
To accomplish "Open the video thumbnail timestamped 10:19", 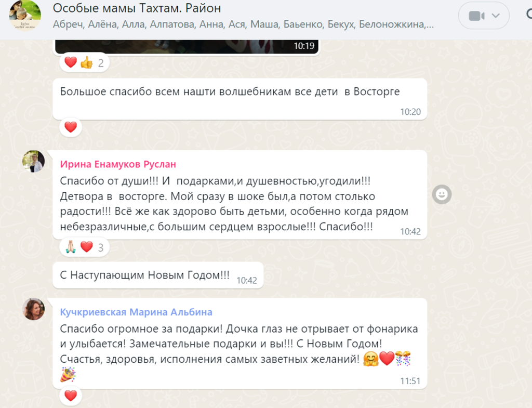I will tap(187, 47).
